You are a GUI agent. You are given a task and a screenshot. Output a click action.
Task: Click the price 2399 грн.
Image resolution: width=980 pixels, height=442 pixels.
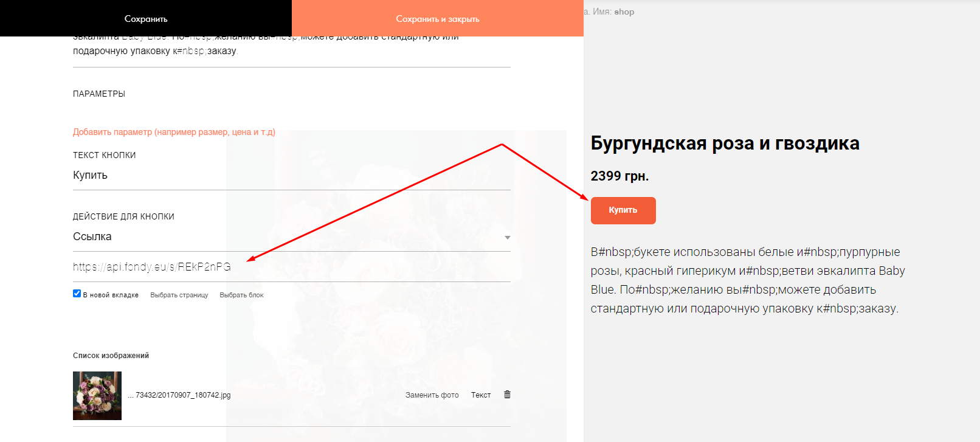619,176
